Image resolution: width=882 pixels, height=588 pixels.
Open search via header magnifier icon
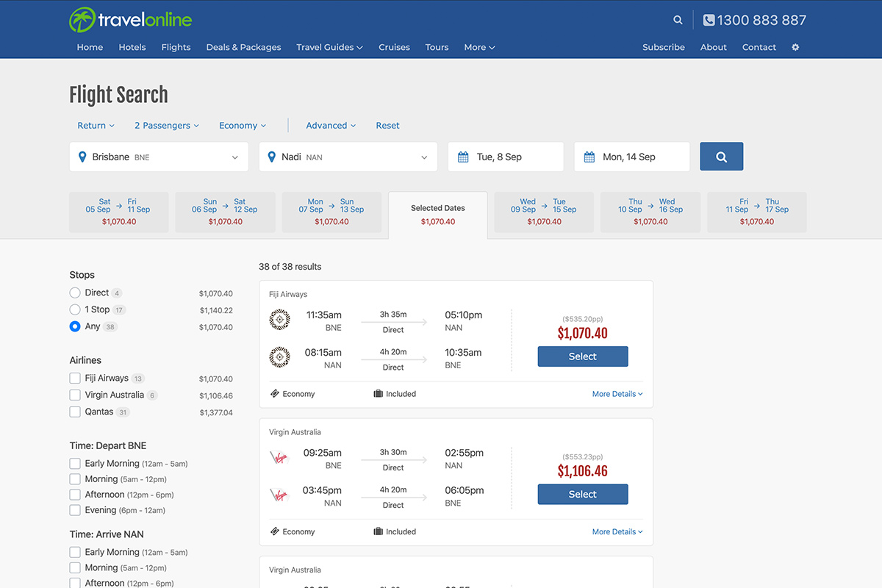(678, 21)
